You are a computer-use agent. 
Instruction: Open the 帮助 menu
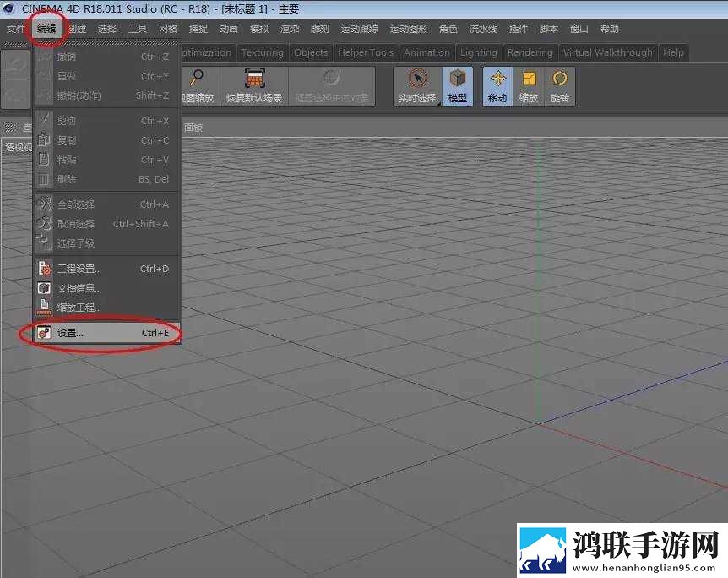(609, 29)
